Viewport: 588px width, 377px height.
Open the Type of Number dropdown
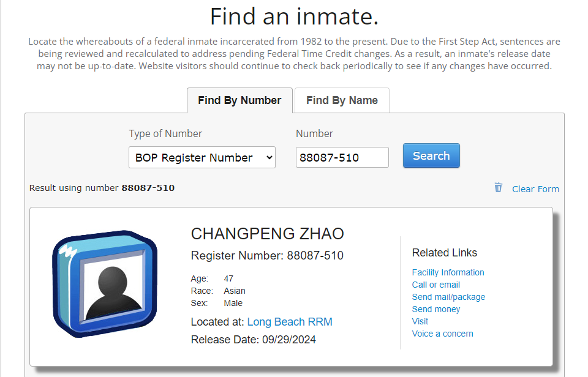point(202,157)
